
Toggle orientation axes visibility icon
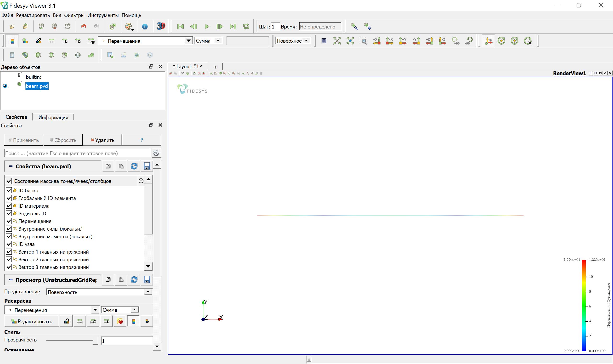pyautogui.click(x=488, y=41)
